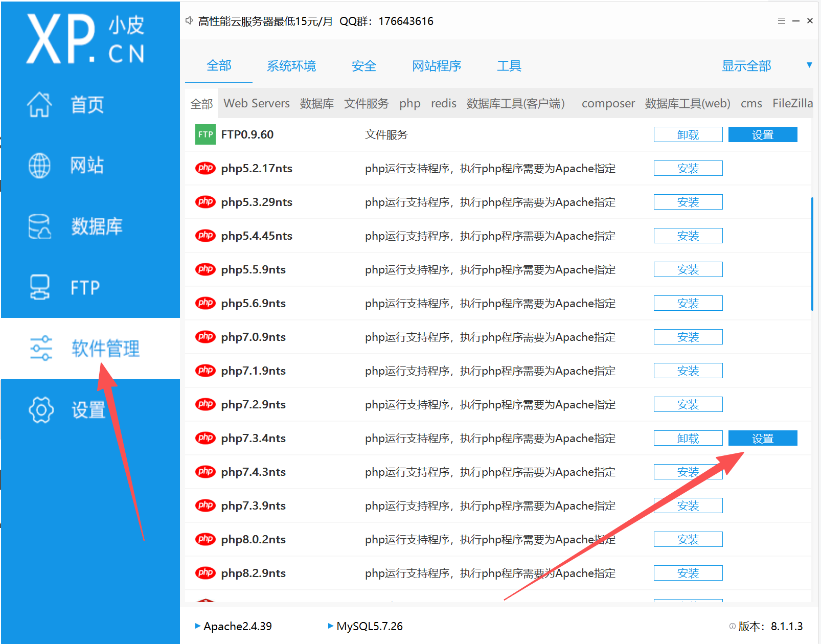Image resolution: width=821 pixels, height=644 pixels.
Task: Click the php7.4.3nts name text
Action: pos(253,472)
